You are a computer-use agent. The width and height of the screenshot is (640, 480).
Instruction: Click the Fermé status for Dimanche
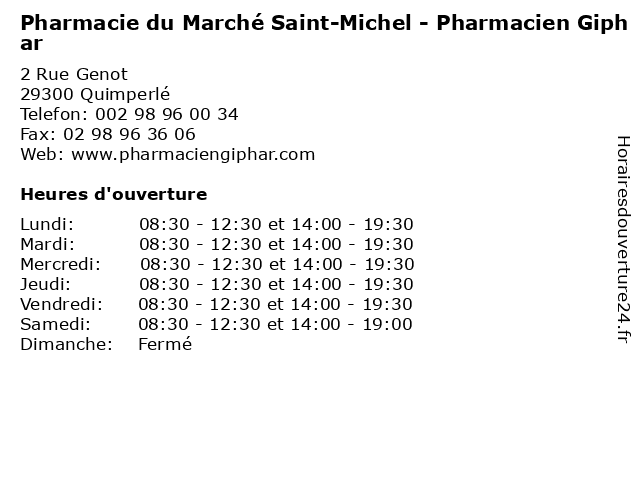164,344
